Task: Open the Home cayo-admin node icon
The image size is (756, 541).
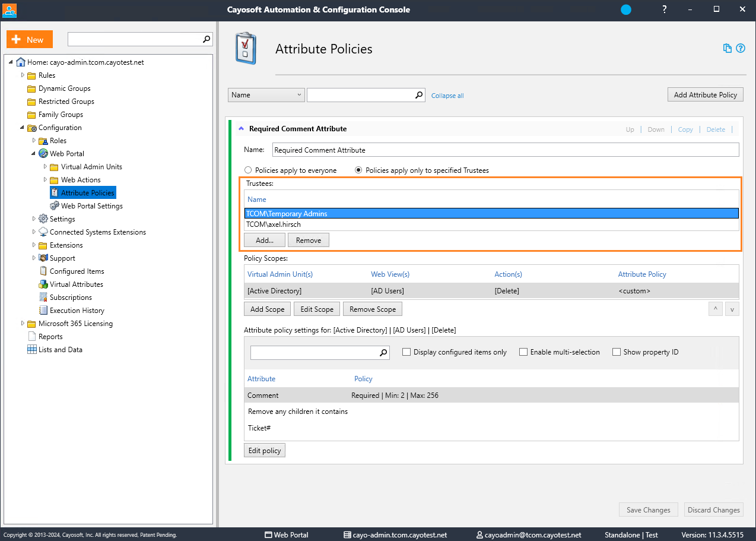Action: point(21,62)
